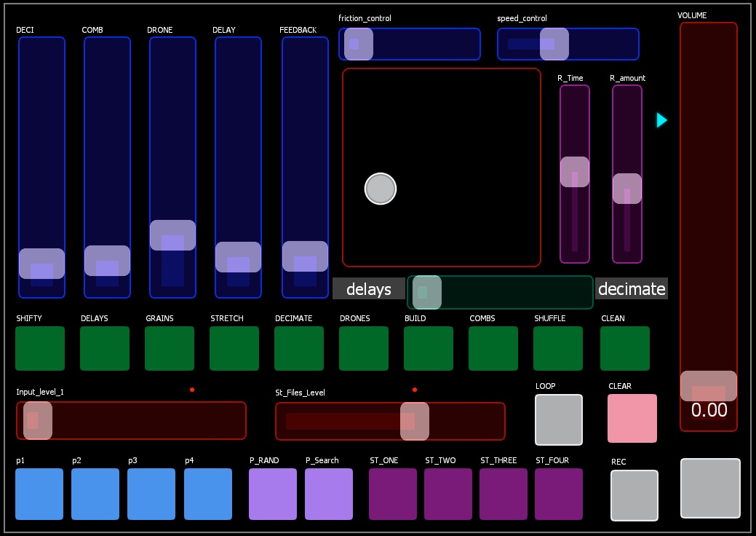Click the DELAY vertical slider handle
This screenshot has width=756, height=536.
[238, 257]
